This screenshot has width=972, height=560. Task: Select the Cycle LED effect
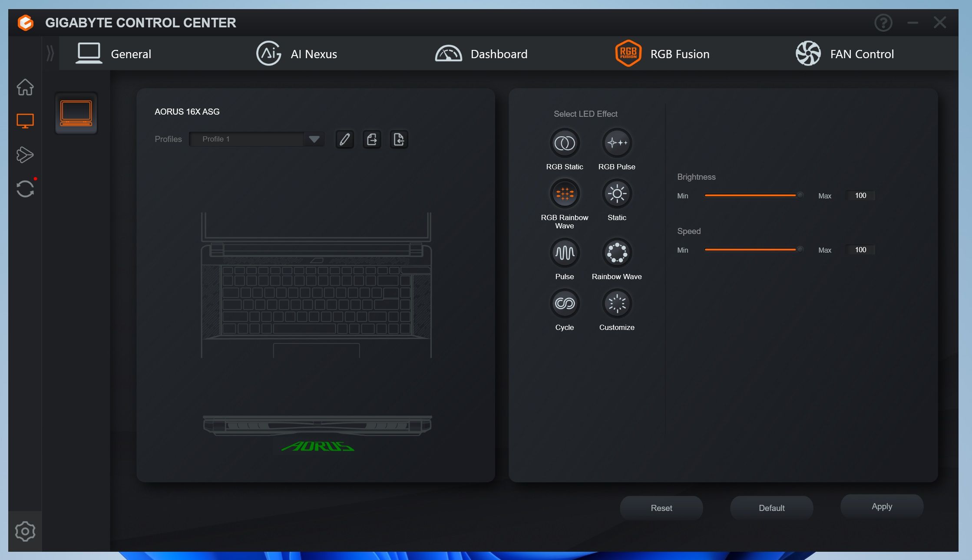click(x=564, y=303)
